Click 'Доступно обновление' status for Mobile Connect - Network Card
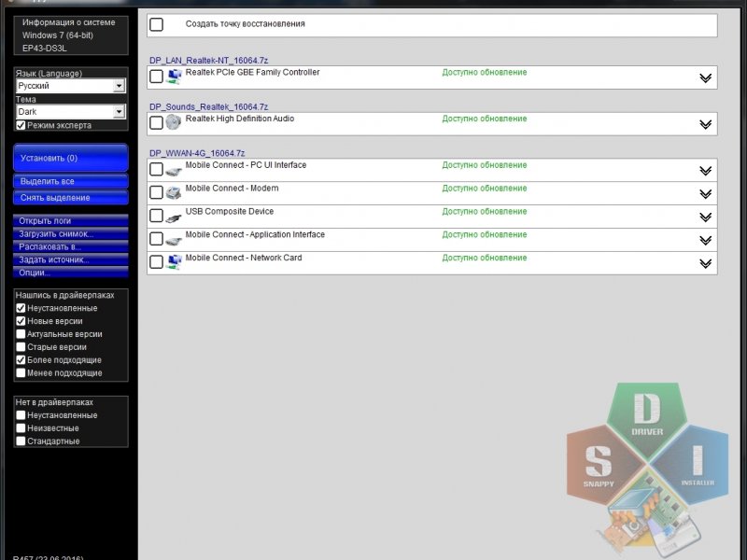 (485, 258)
